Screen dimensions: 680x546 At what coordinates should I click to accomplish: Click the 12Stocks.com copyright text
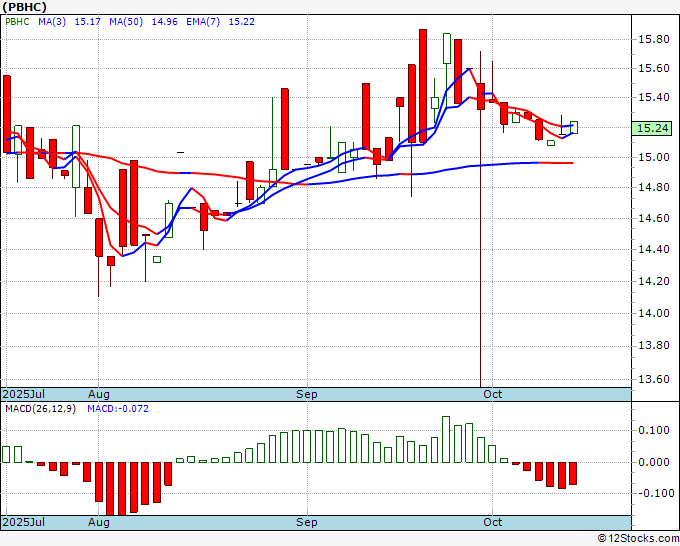tap(638, 539)
